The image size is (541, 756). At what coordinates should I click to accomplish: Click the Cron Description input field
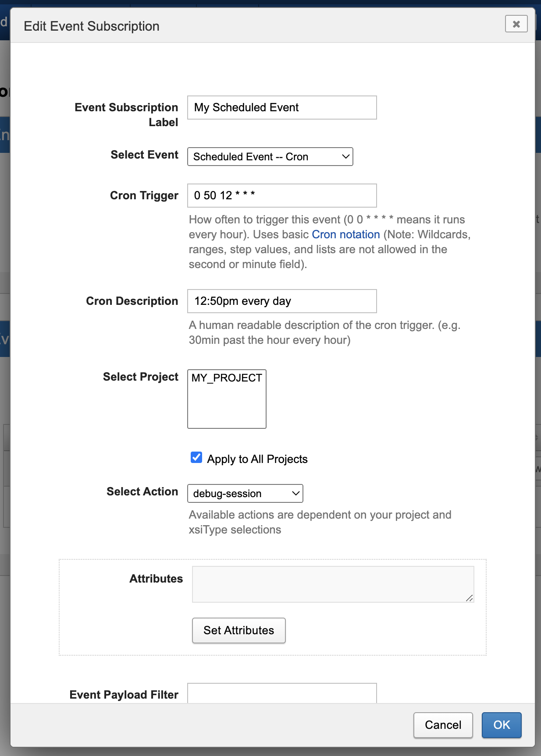coord(281,301)
